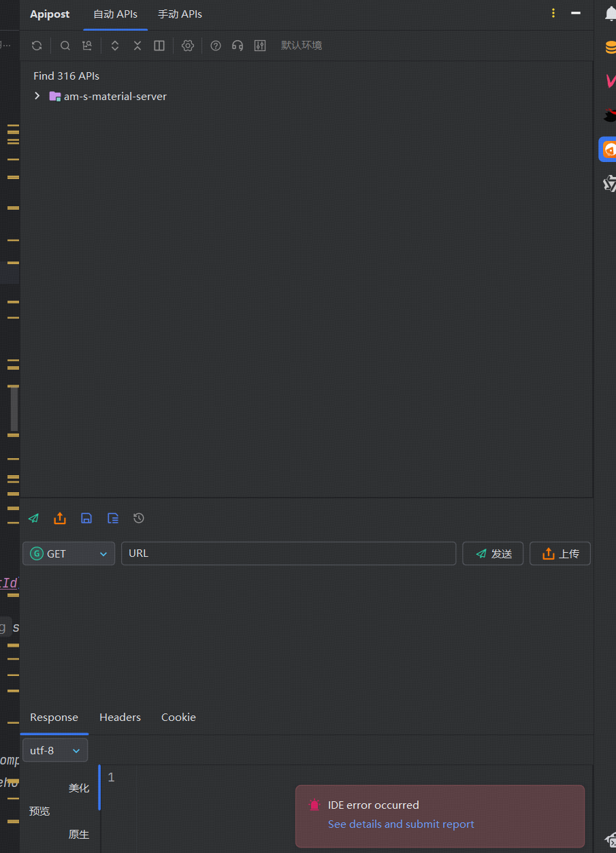The width and height of the screenshot is (616, 853).
Task: Click the blue save icon
Action: [x=86, y=518]
